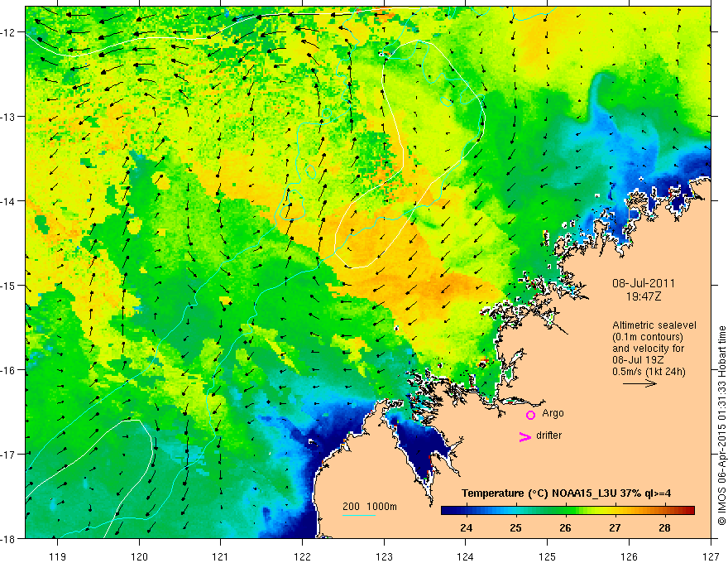Click the longitude label 121
728x563 pixels.
tap(221, 556)
